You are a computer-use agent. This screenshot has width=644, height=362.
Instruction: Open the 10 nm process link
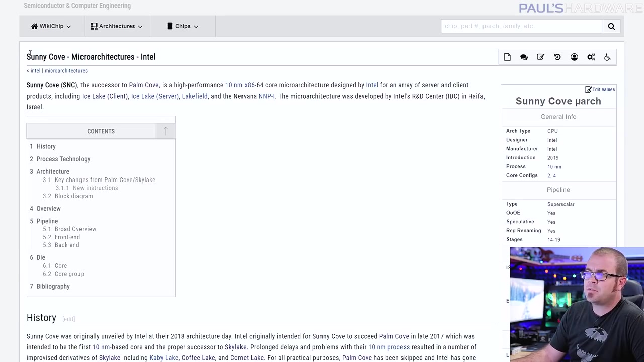(x=389, y=347)
